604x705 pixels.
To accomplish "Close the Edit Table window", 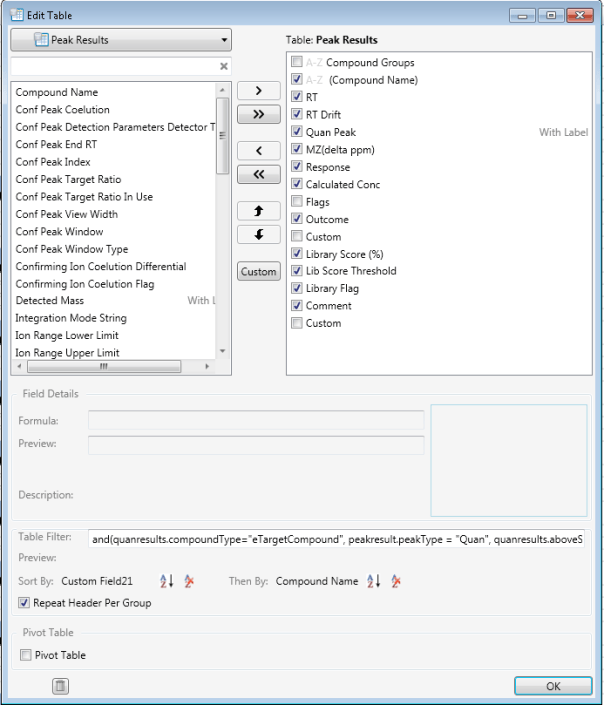I will (x=580, y=15).
